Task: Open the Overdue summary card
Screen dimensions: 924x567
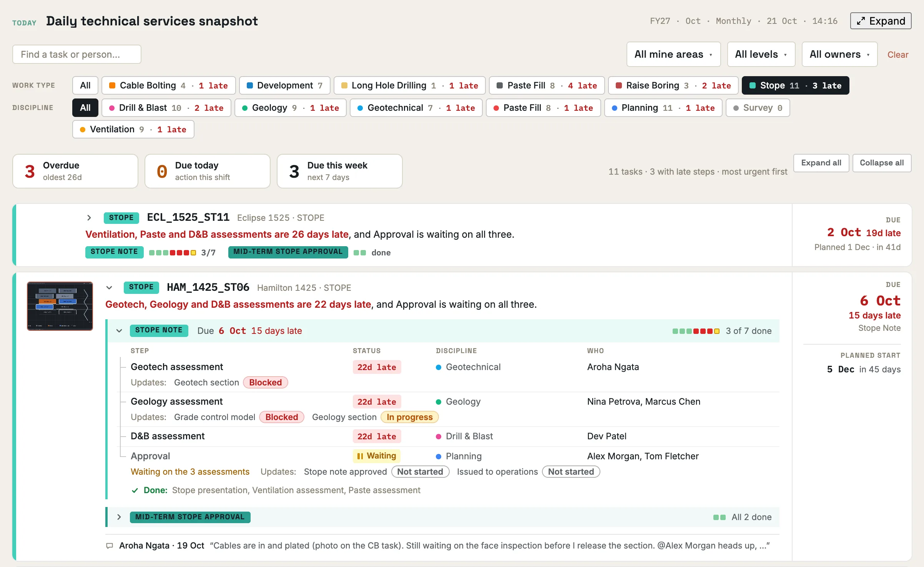Action: click(75, 171)
